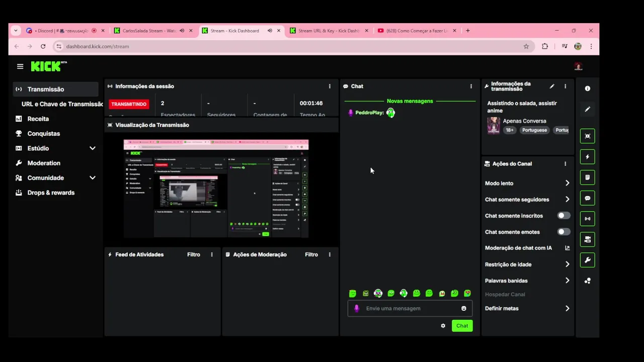Open Palavras banidas options arrow
This screenshot has height=362, width=644.
coord(567,281)
